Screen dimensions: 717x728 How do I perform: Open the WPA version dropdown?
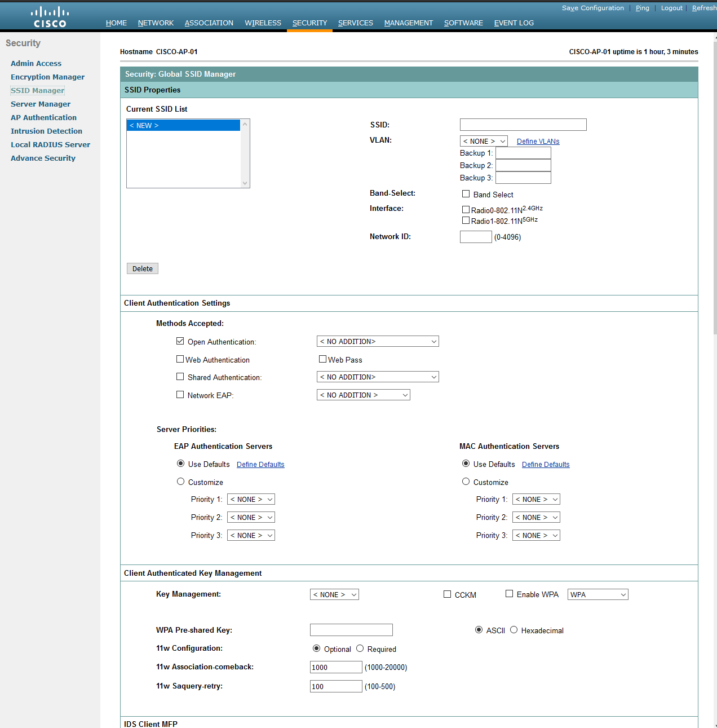click(x=598, y=594)
